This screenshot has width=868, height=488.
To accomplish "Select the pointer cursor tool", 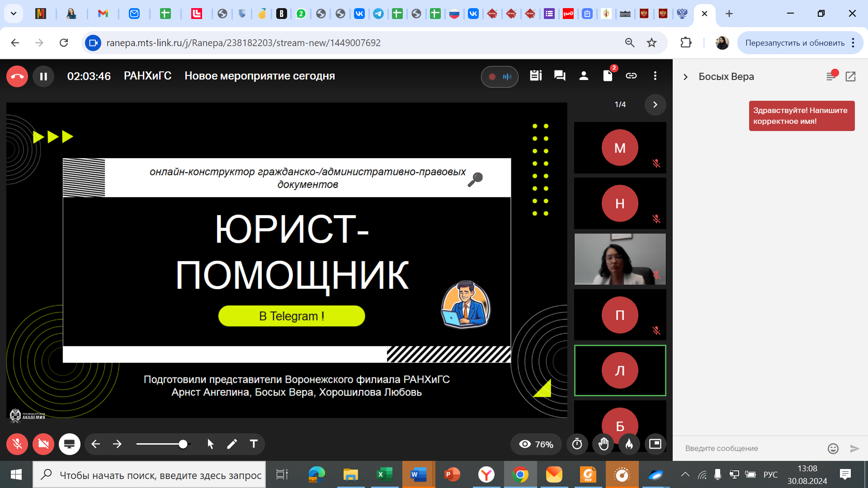I will click(210, 444).
